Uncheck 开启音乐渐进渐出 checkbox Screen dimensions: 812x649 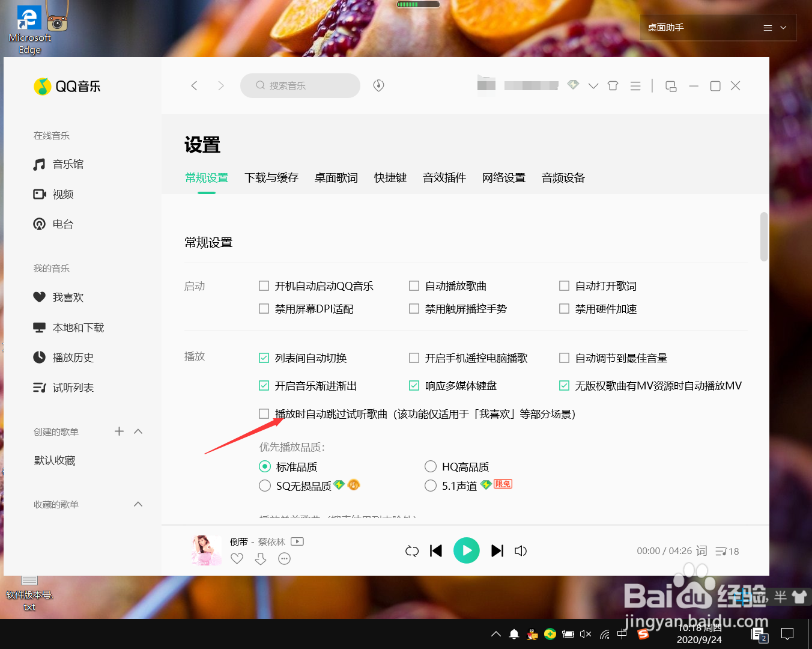tap(264, 386)
